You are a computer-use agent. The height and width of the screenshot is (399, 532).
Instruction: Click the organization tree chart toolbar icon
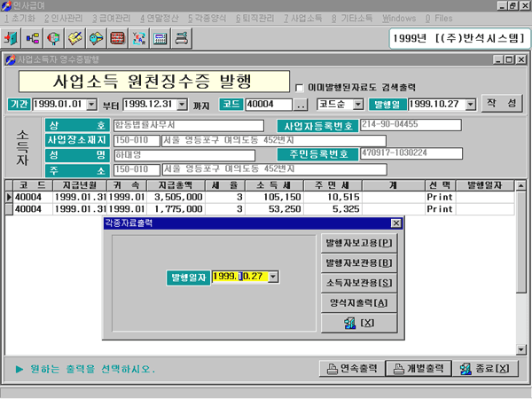coord(33,39)
